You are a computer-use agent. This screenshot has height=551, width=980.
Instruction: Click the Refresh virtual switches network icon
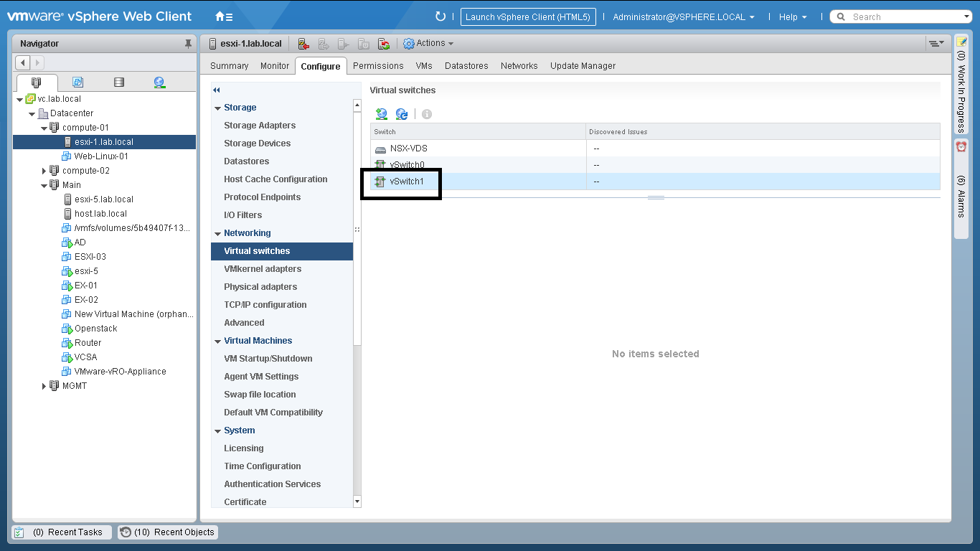(x=402, y=114)
